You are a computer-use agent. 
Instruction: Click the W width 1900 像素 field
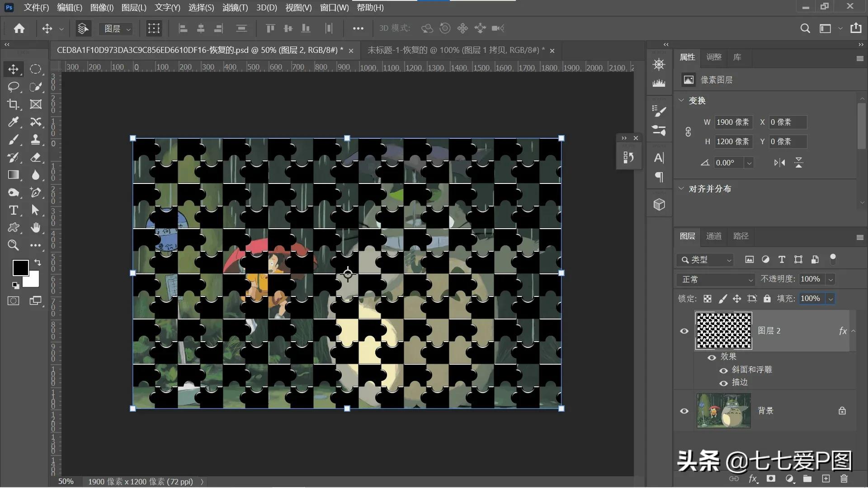(x=733, y=122)
